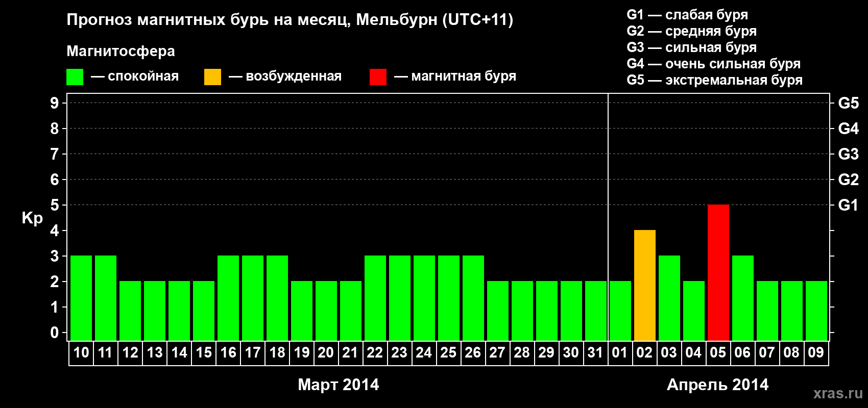This screenshot has width=868, height=408.
Task: Click the 'G5 — экстремальная буря' legend line
Action: pos(714,80)
